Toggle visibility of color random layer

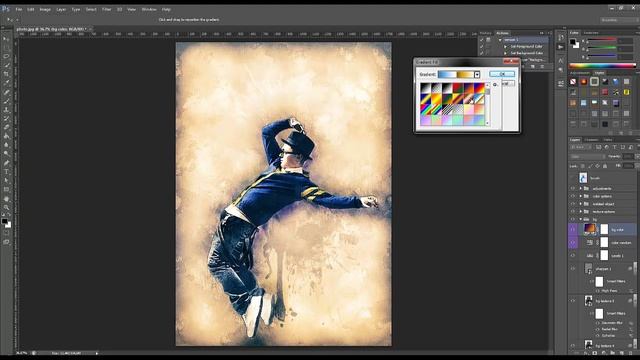572,242
